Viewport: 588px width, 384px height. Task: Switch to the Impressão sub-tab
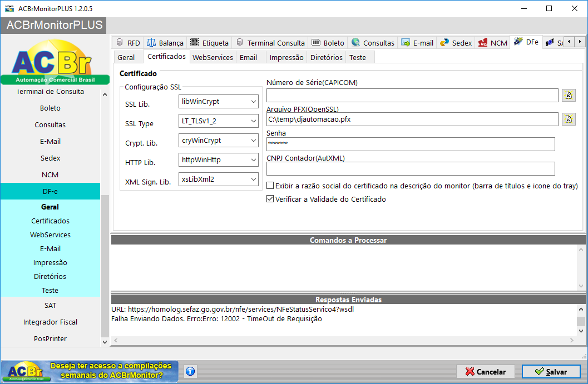(x=286, y=58)
